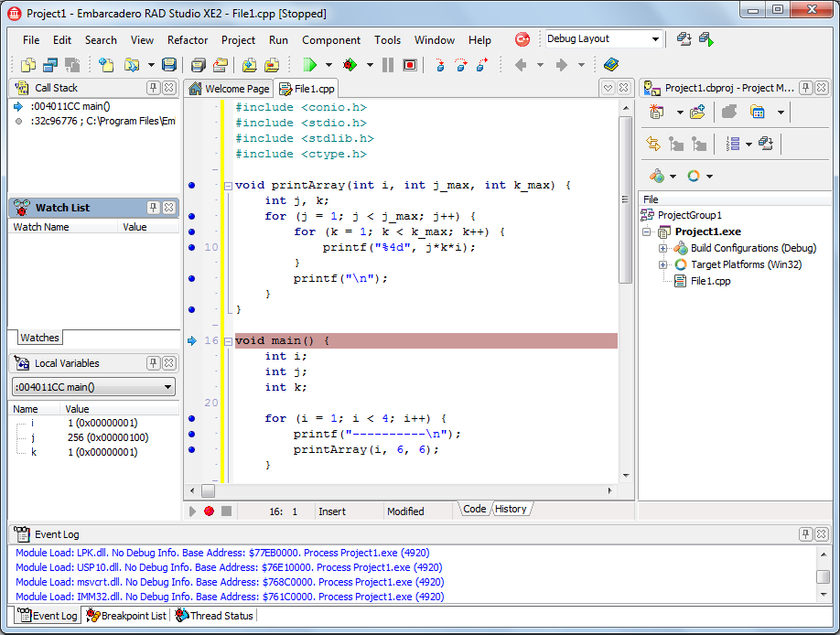The image size is (840, 635).
Task: Click the Add File to Project icon
Action: point(249,65)
